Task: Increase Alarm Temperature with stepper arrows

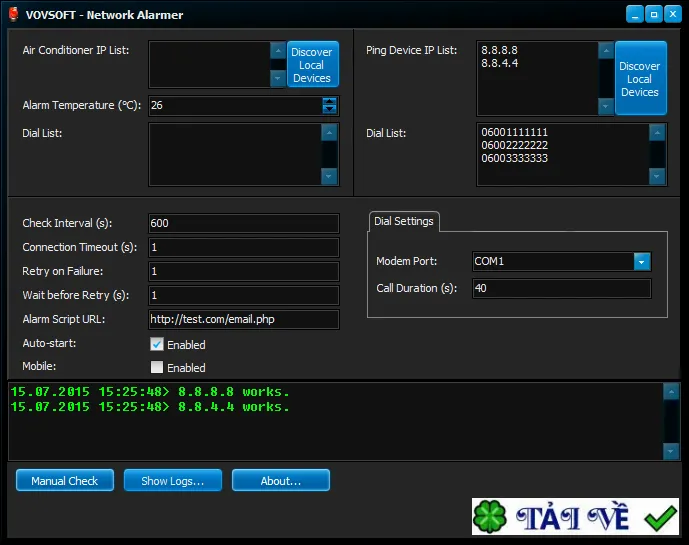Action: (x=329, y=102)
